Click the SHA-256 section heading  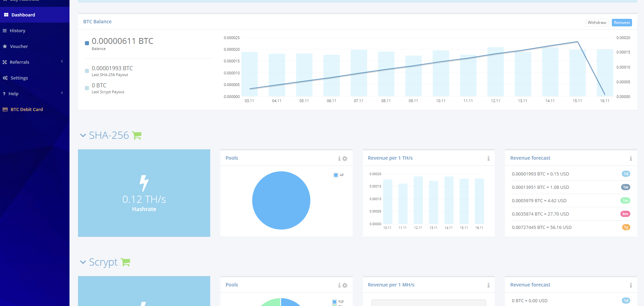(109, 135)
